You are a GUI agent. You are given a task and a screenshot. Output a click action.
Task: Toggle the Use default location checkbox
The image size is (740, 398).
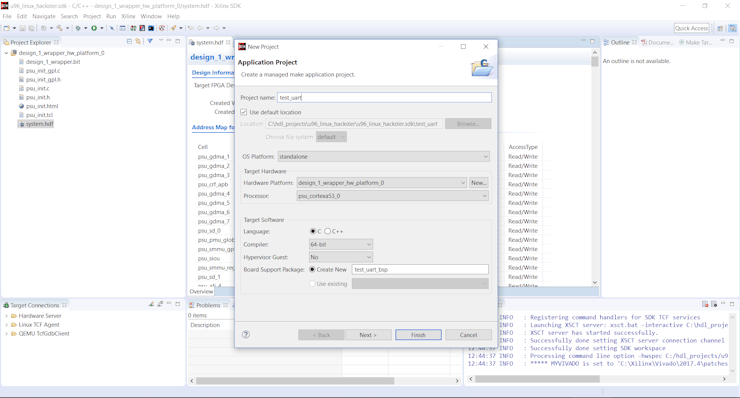click(244, 112)
